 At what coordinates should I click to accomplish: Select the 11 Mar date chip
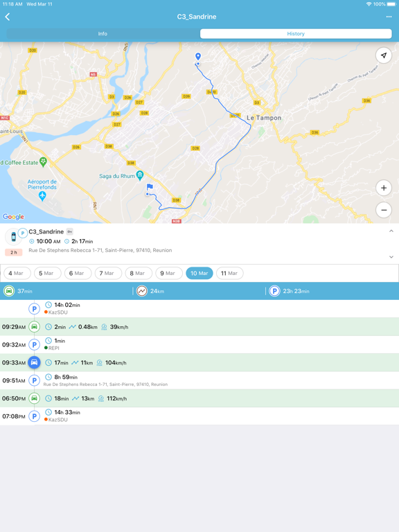coord(230,273)
